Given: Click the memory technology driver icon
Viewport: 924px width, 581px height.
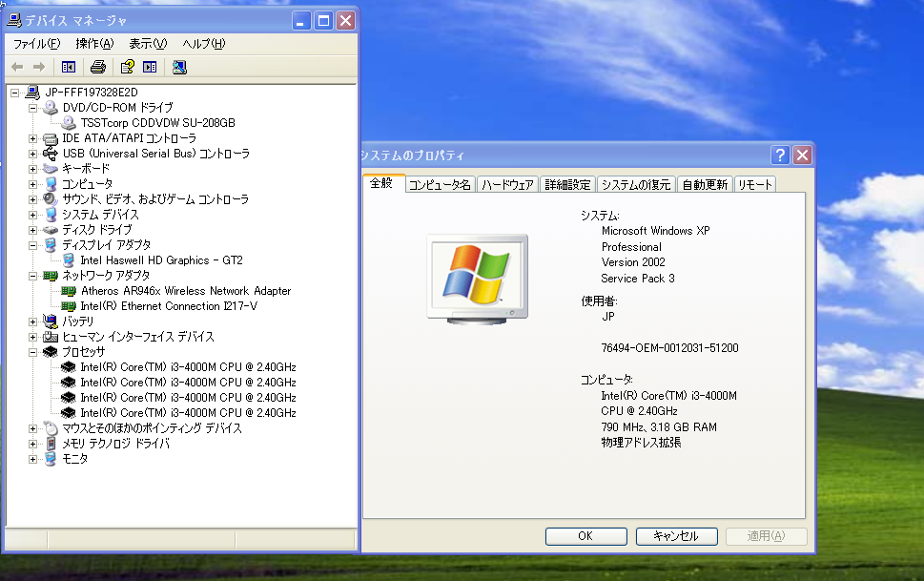Looking at the screenshot, I should point(51,444).
